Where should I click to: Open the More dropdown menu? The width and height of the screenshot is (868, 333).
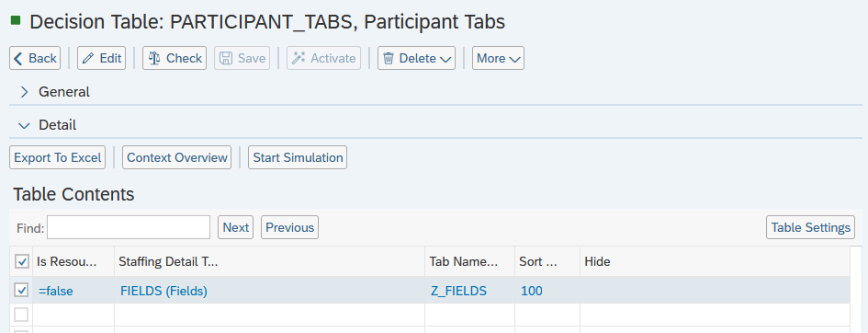tap(498, 58)
